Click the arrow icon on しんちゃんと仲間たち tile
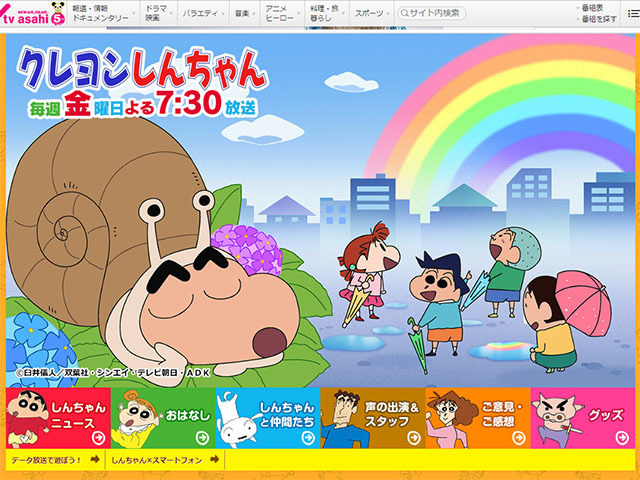Screen dimensions: 640x480 point(308,438)
